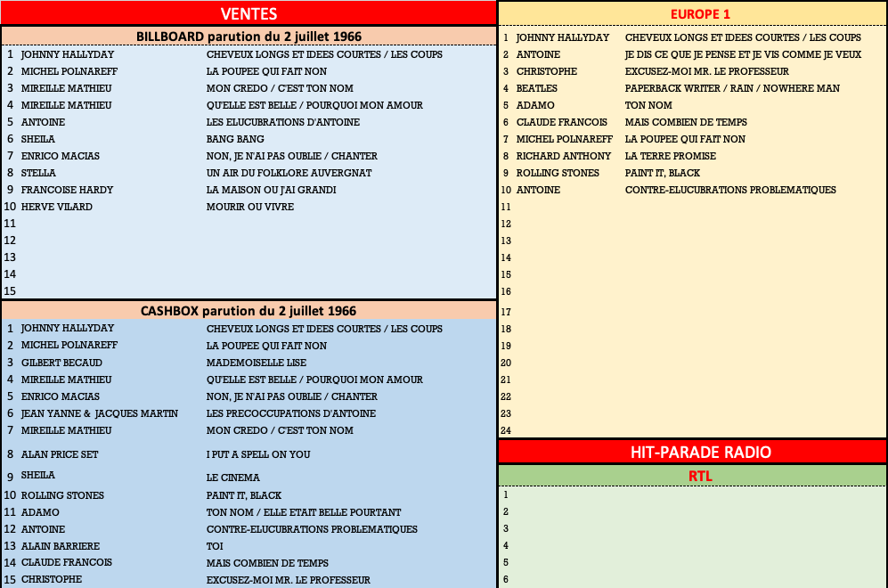Click MON CREDO / C'EST TON NOM in Billboard
The width and height of the screenshot is (888, 588).
coord(280,88)
